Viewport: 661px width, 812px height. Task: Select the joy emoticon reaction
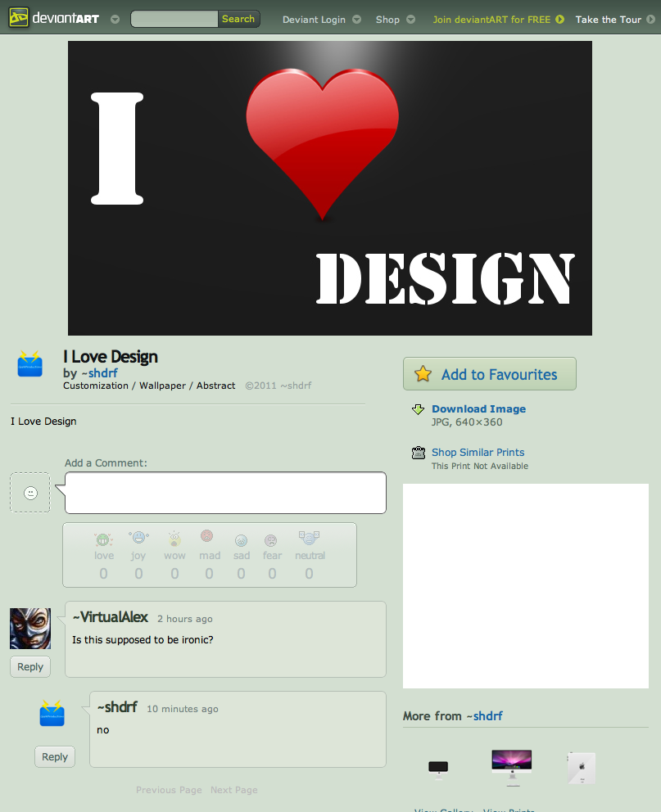click(138, 539)
